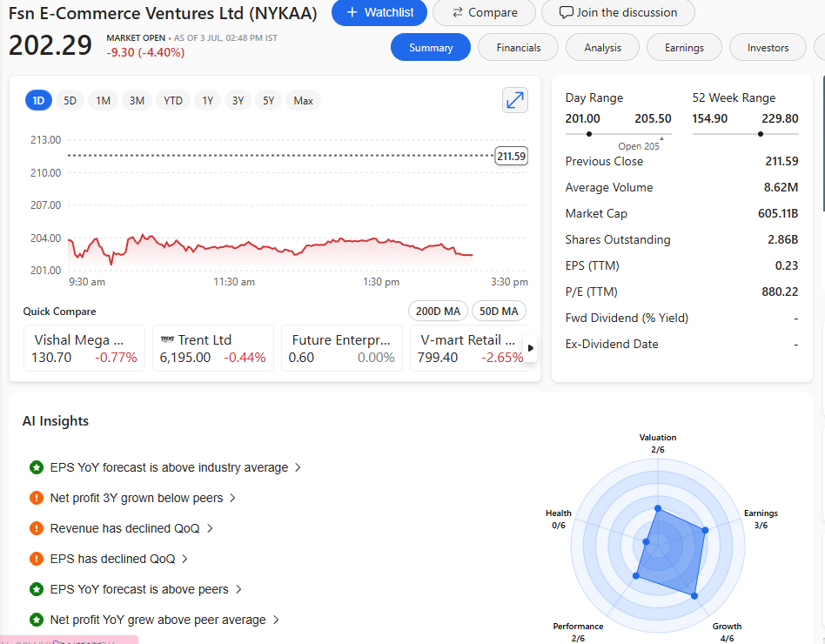Open the Trent Ltd quick compare card

point(212,348)
